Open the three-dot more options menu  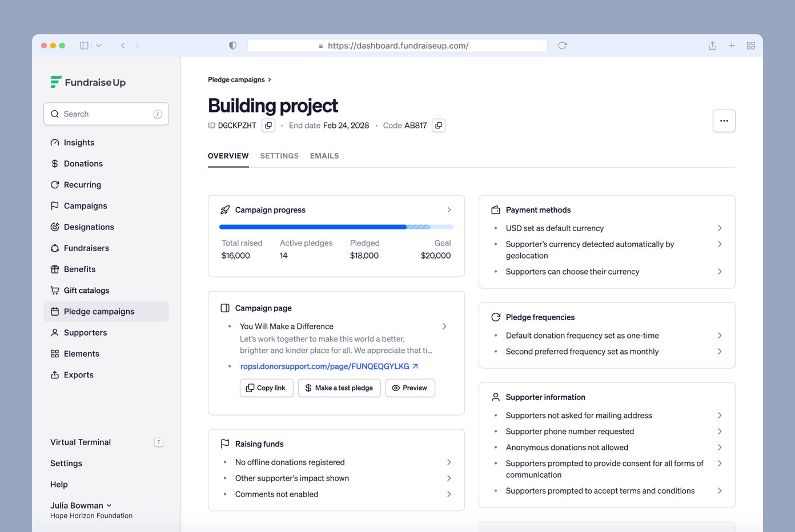pyautogui.click(x=724, y=121)
